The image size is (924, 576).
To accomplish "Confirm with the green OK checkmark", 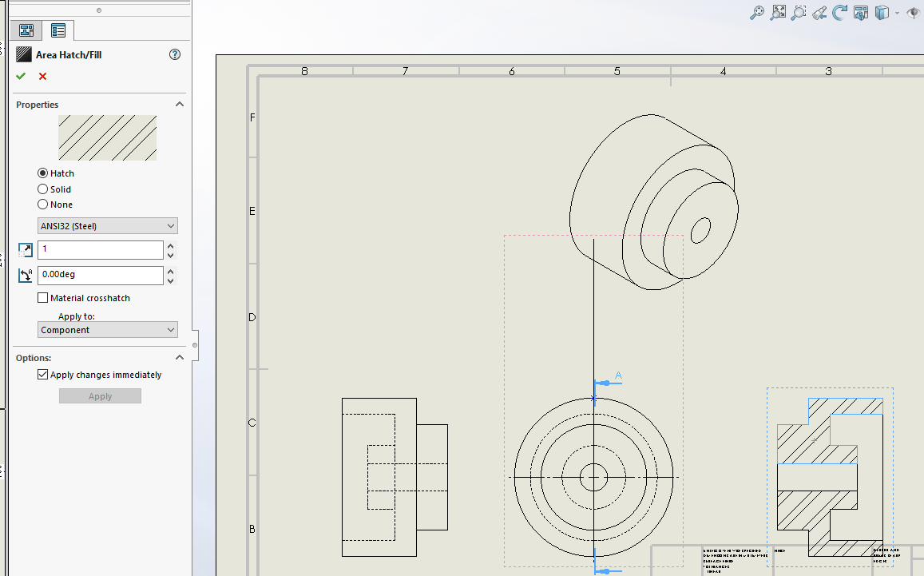I will (21, 76).
